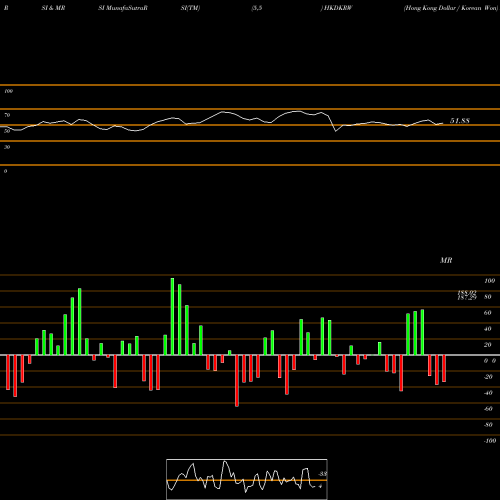Select the 'SI(TM)' header label
This screenshot has width=500, height=500.
[190, 8]
